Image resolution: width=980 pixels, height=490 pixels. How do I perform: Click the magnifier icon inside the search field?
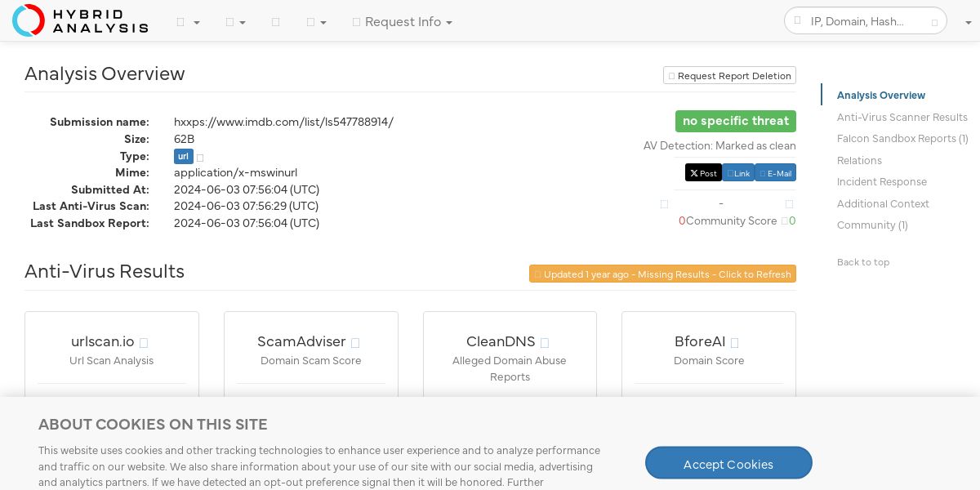[798, 21]
